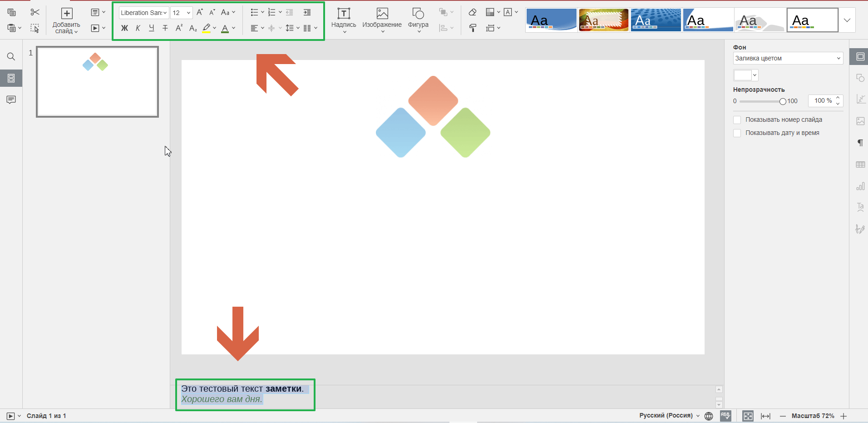Image resolution: width=868 pixels, height=423 pixels.
Task: Open comments panel in left sidebar
Action: (x=11, y=100)
